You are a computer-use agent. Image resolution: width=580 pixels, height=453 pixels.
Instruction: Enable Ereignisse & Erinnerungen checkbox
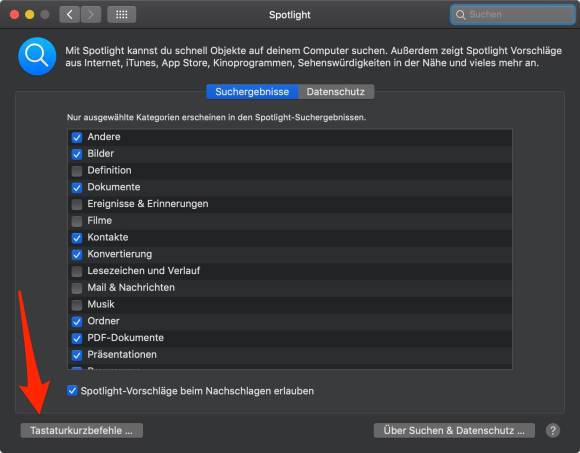77,204
